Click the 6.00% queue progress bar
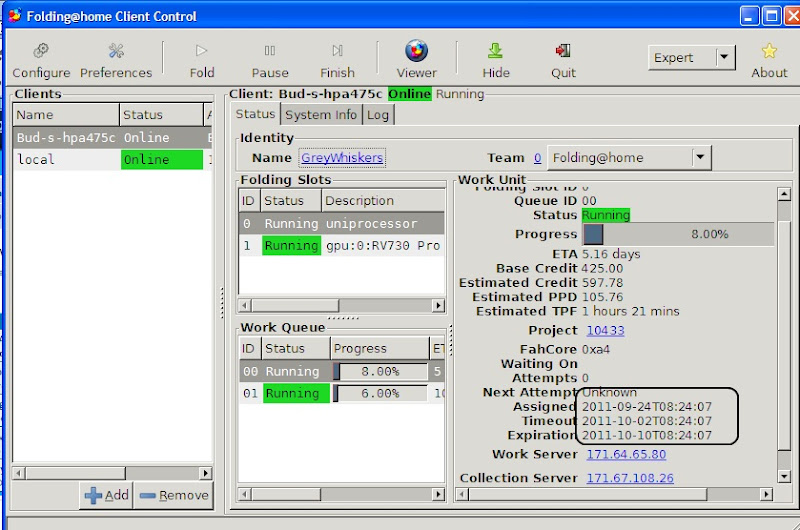The width and height of the screenshot is (800, 530). point(380,393)
